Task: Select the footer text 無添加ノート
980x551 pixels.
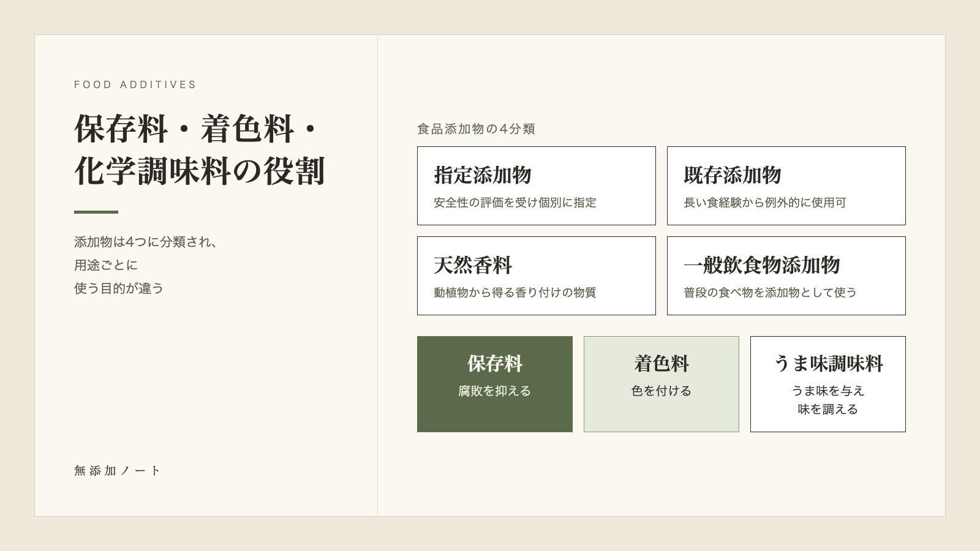Action: pyautogui.click(x=117, y=470)
